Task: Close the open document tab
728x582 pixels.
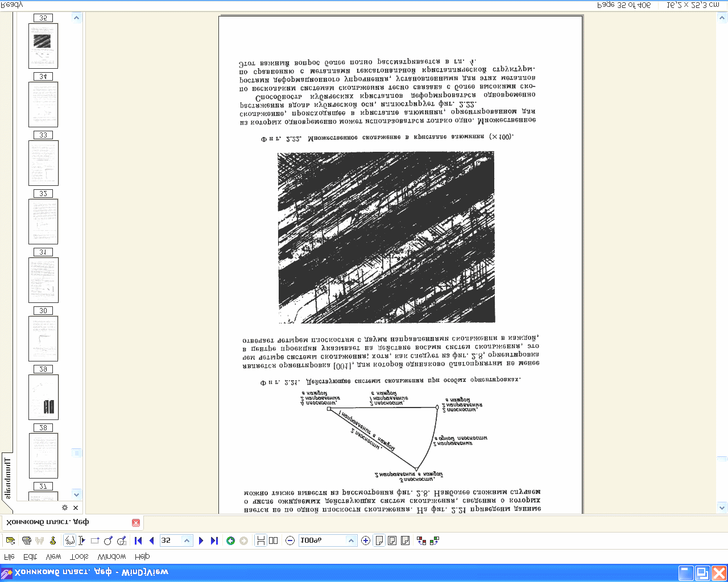Action: tap(136, 522)
